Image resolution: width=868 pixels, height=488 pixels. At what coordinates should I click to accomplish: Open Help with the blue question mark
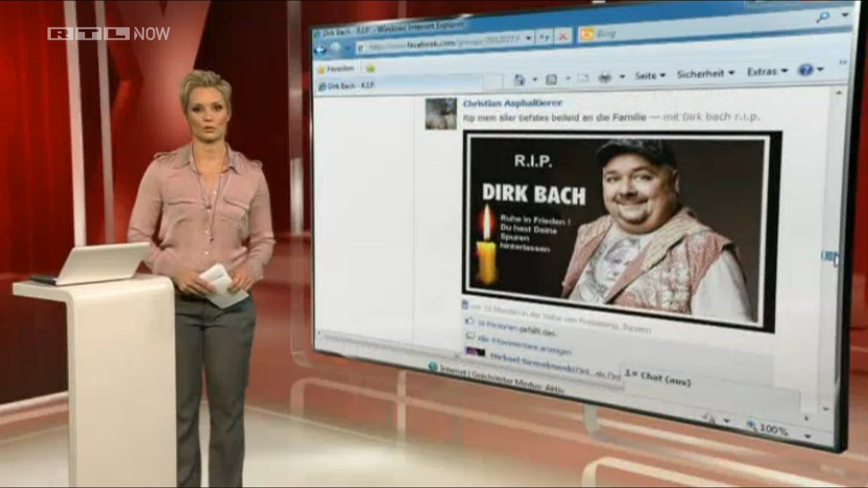[x=806, y=70]
